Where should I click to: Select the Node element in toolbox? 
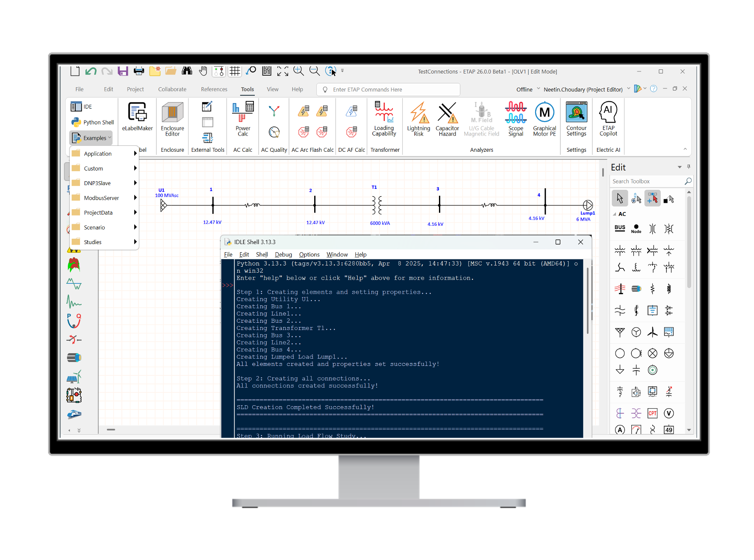pos(636,229)
